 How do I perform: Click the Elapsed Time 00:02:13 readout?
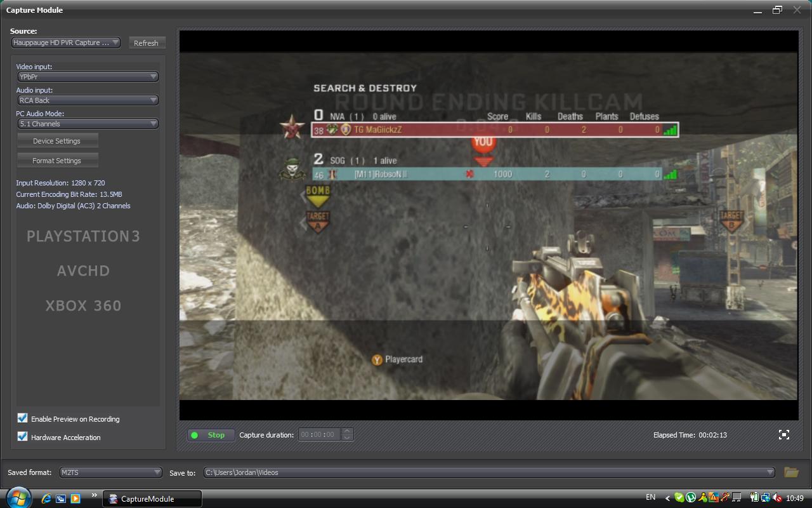point(690,435)
